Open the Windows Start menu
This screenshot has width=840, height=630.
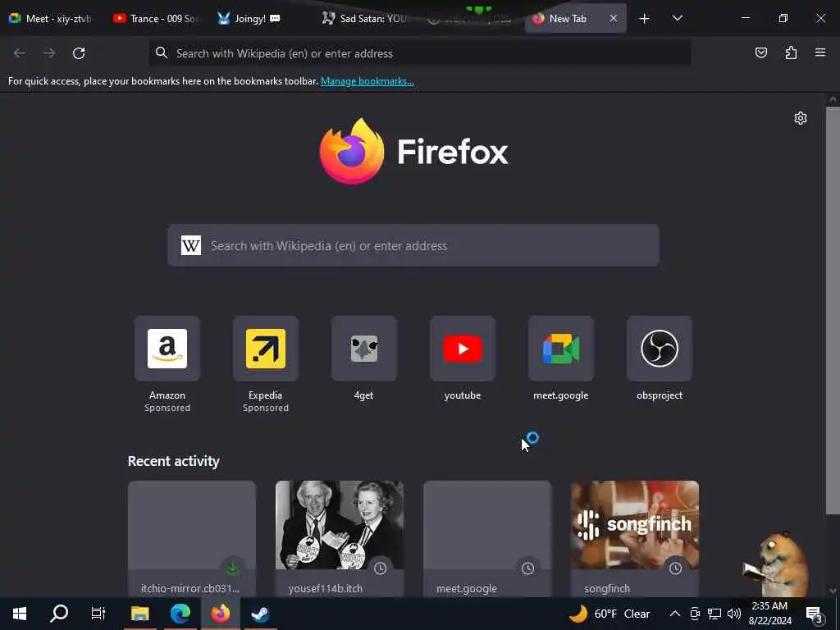(20, 614)
